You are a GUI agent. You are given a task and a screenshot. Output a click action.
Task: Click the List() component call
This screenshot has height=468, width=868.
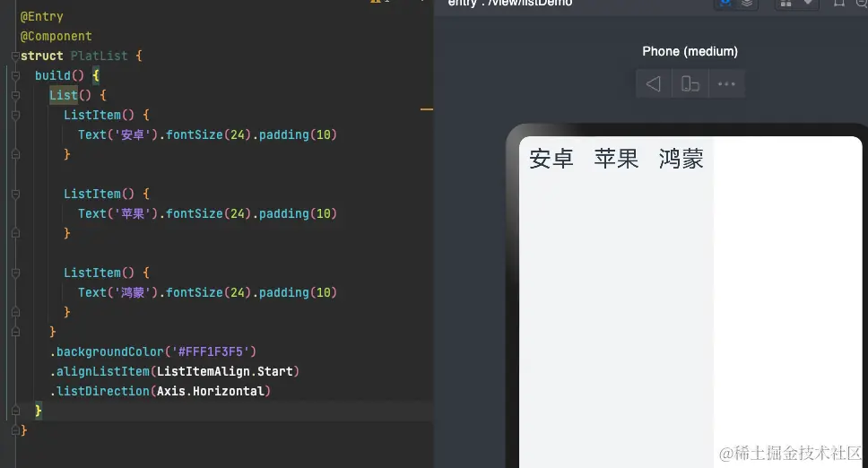(70, 95)
